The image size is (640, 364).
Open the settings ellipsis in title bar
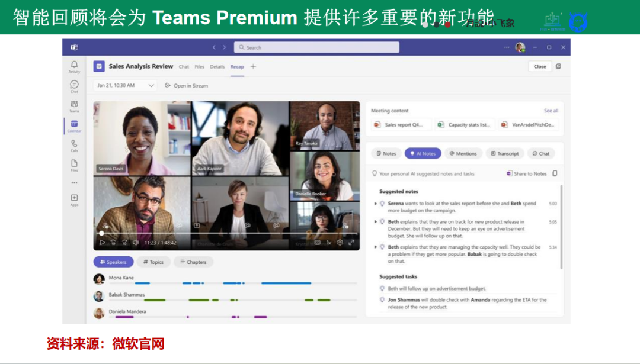[507, 47]
